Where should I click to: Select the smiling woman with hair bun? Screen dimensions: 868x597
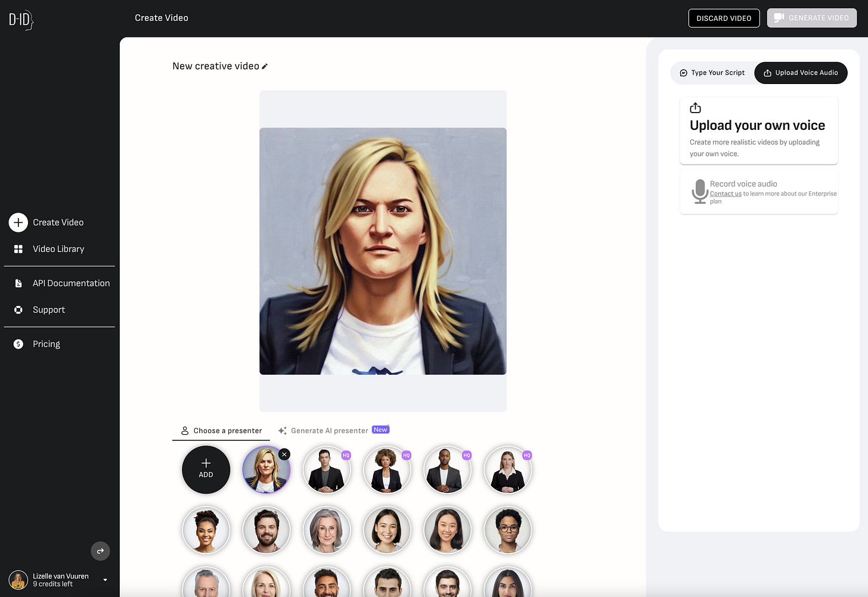(x=206, y=530)
